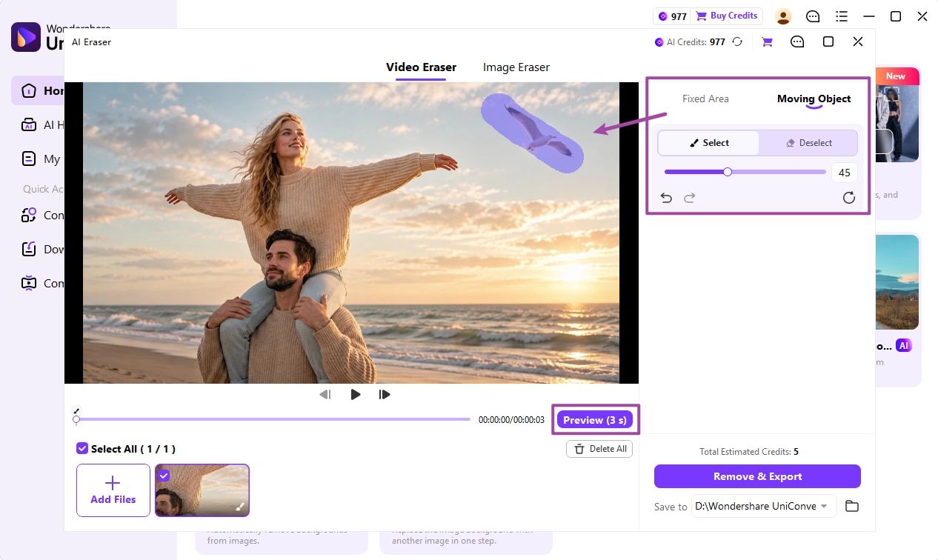Toggle the Select All checkbox
The image size is (938, 560).
coord(82,448)
